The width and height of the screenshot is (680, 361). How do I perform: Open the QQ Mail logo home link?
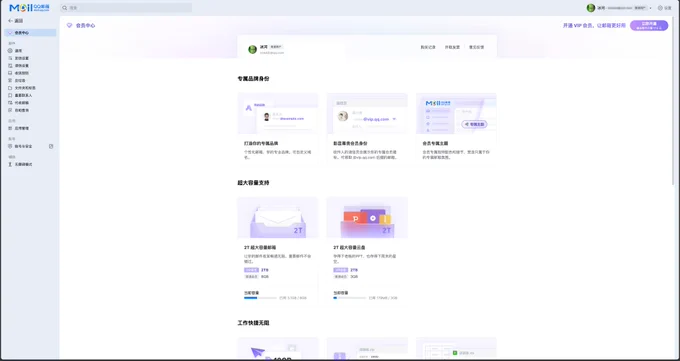(29, 8)
